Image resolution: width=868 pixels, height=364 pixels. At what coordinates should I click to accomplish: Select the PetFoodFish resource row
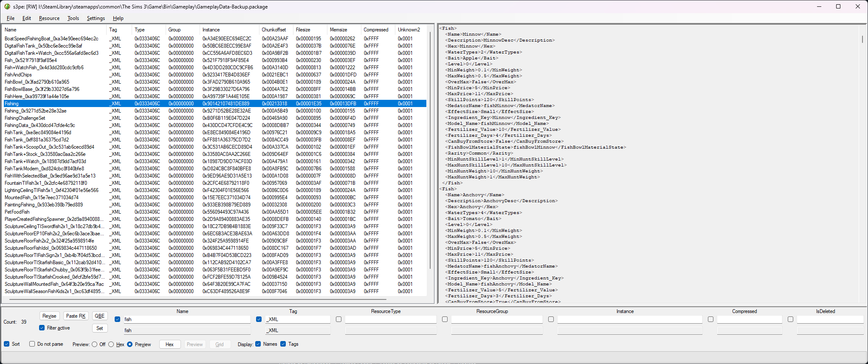[214, 212]
